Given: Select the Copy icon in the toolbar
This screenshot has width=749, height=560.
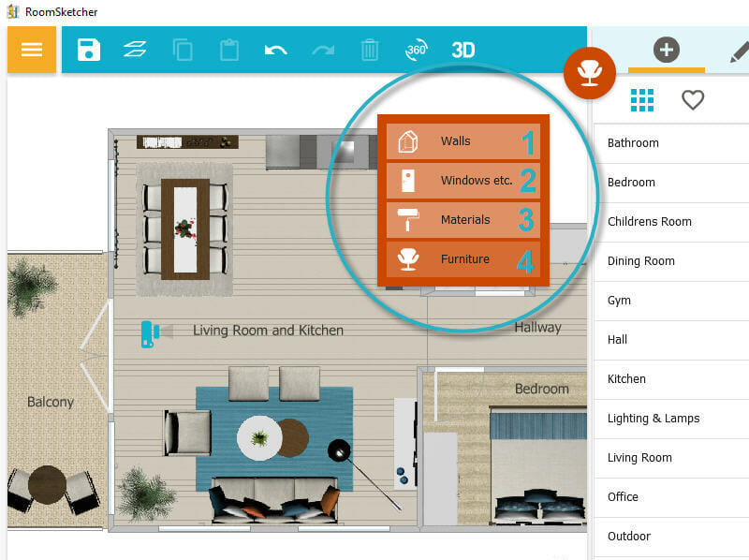Looking at the screenshot, I should tap(183, 50).
